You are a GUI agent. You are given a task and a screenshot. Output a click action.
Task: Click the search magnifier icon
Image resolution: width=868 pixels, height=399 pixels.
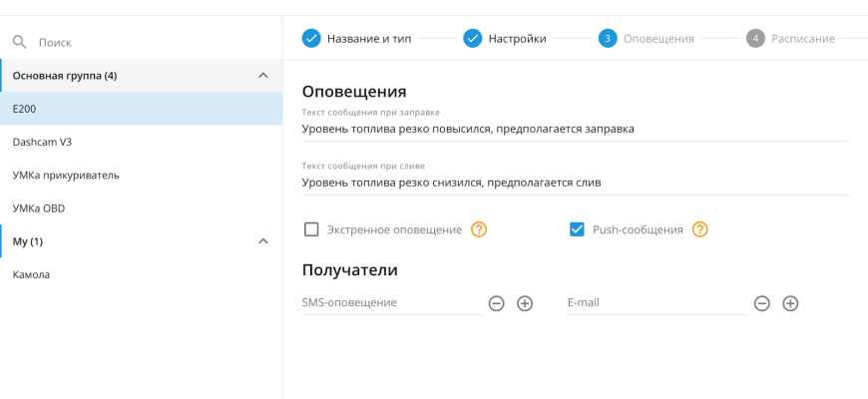[x=18, y=43]
